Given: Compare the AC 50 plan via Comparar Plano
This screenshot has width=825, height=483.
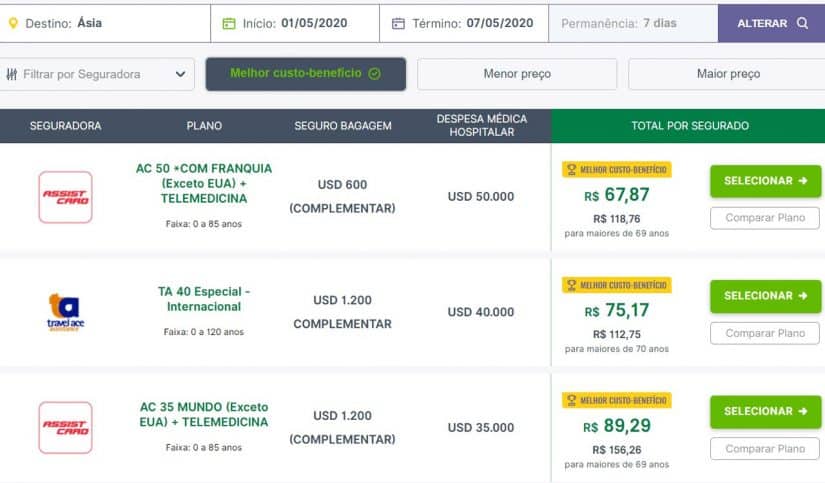Looking at the screenshot, I should pyautogui.click(x=765, y=218).
